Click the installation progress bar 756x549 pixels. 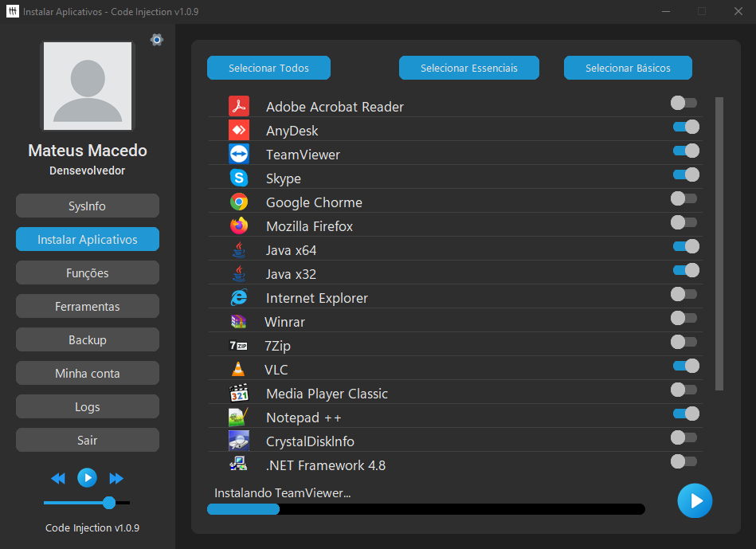pyautogui.click(x=425, y=509)
